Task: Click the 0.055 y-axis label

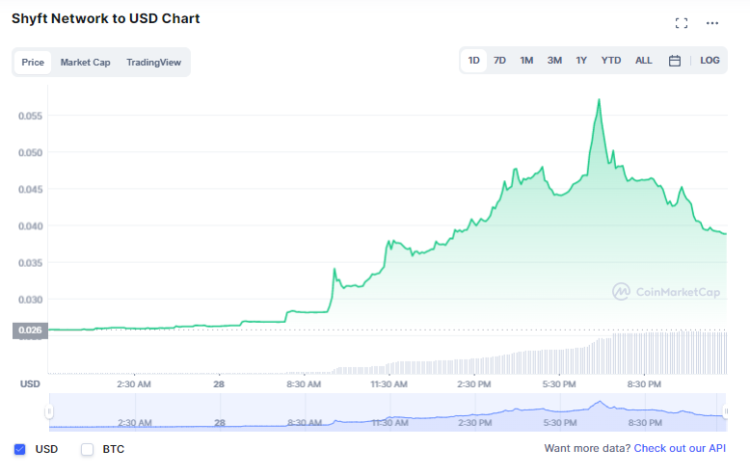Action: (30, 116)
